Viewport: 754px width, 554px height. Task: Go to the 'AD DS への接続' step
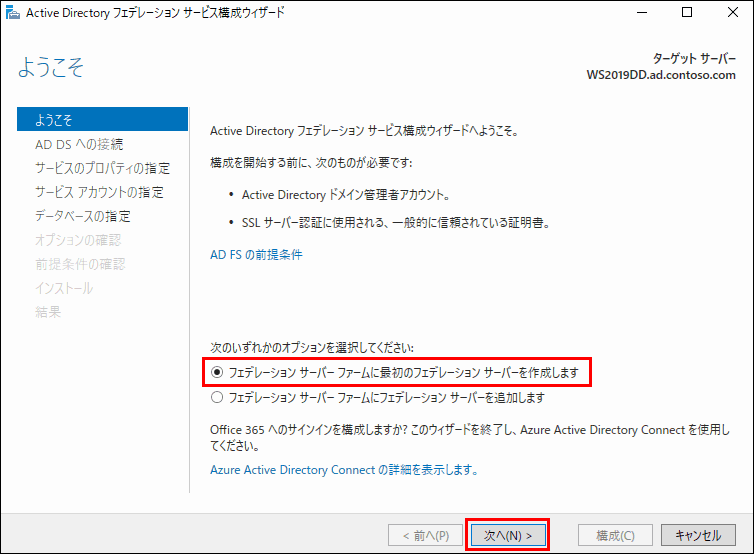point(79,144)
